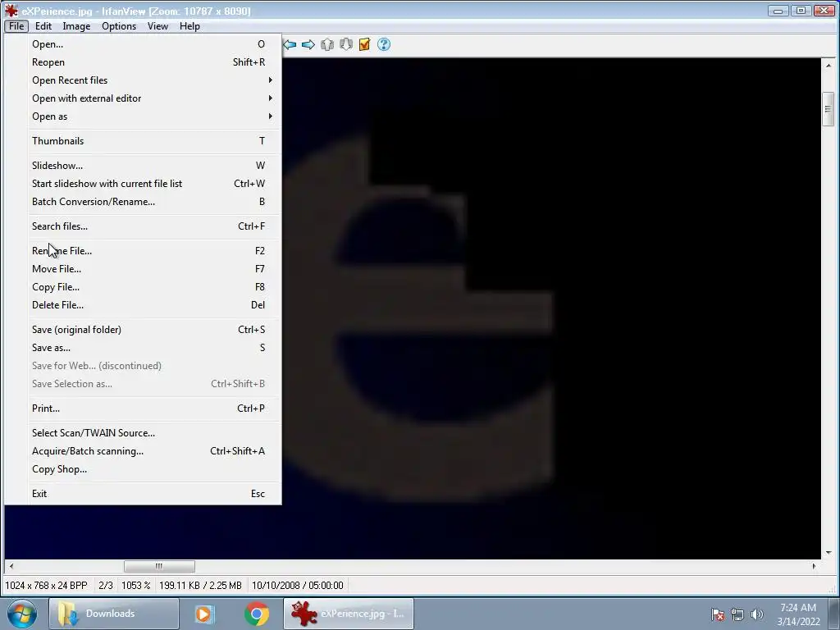Screen dimensions: 840x630
Task: Choose Open... from the File menu
Action: [153, 44]
